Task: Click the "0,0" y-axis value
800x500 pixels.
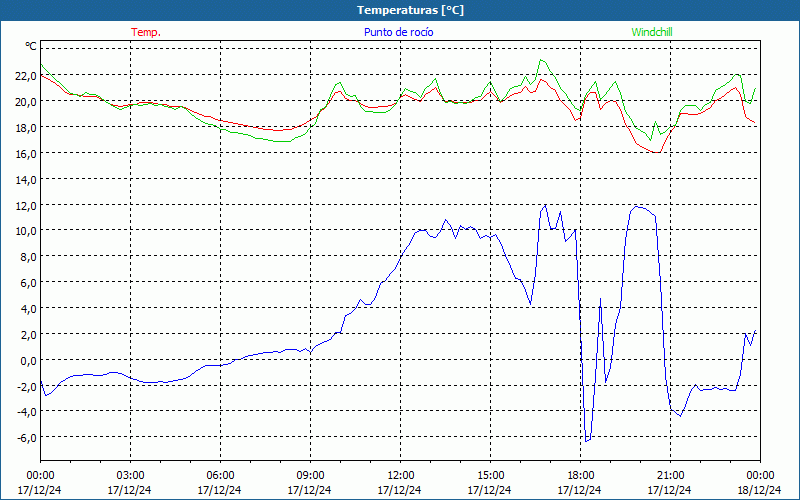Action: click(29, 361)
